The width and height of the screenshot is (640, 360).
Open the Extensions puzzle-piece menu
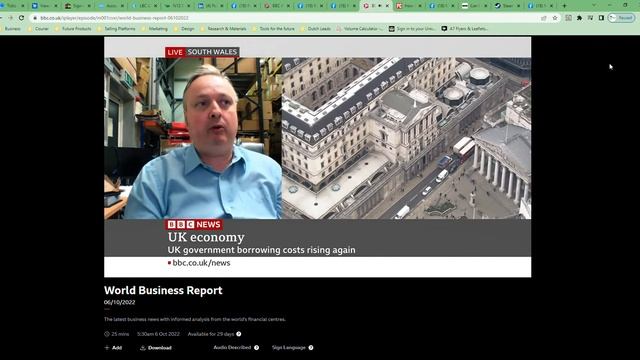tap(579, 18)
